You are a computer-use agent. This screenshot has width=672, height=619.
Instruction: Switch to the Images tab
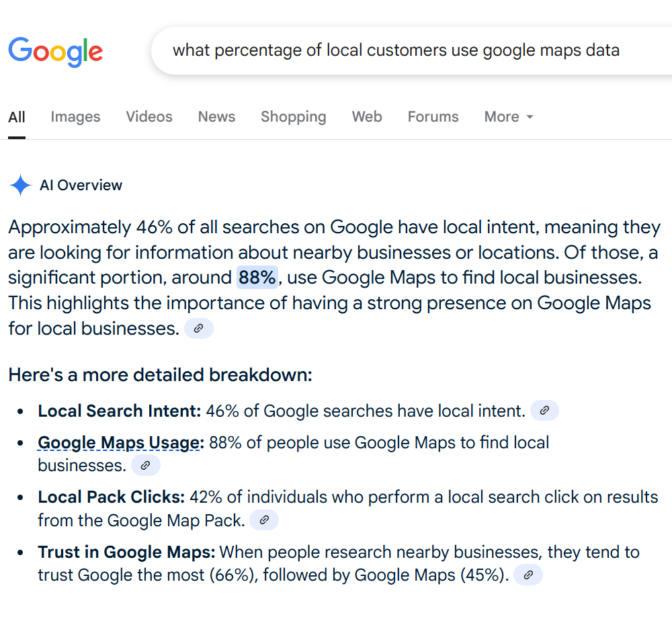click(75, 116)
